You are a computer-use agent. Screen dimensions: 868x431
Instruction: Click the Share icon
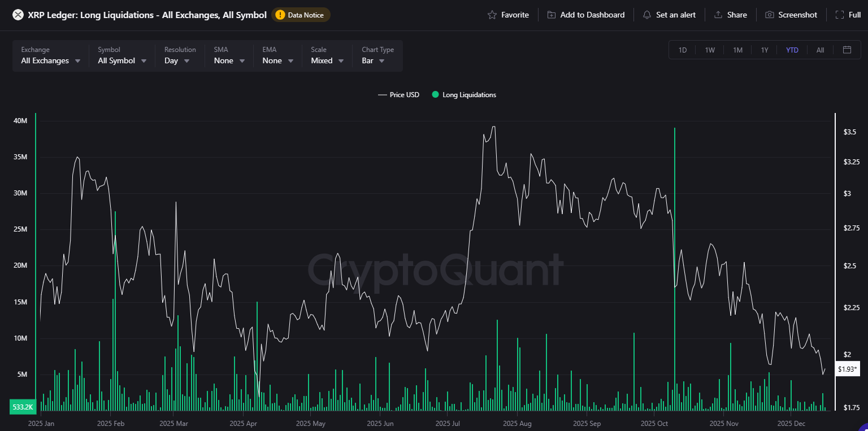tap(718, 15)
